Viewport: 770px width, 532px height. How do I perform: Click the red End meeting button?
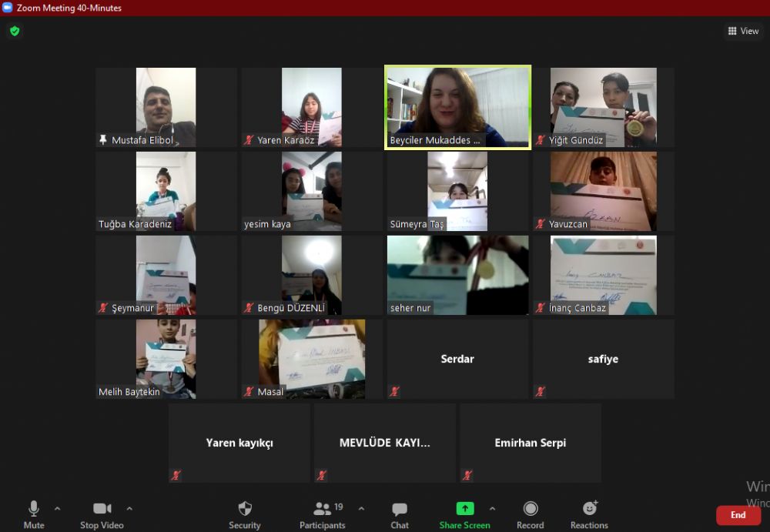pos(738,515)
